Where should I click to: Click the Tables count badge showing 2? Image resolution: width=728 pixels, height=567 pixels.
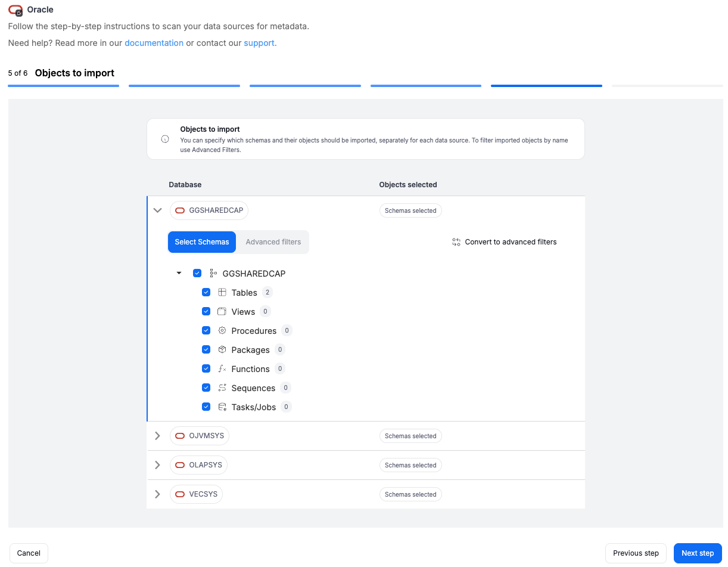(267, 292)
